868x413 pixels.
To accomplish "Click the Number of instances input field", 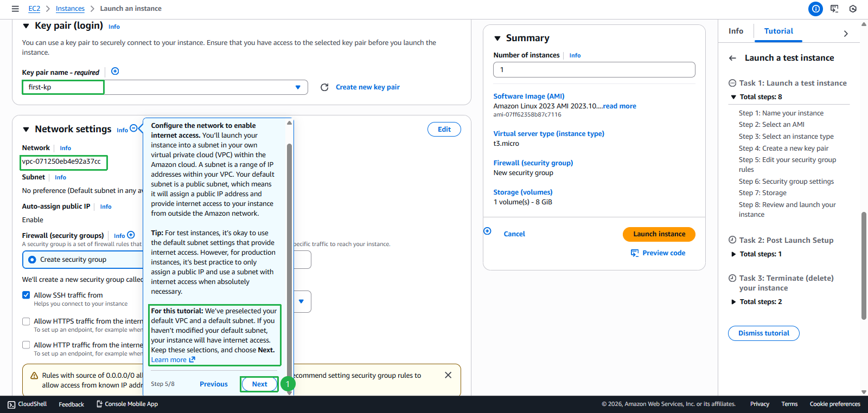I will tap(593, 69).
